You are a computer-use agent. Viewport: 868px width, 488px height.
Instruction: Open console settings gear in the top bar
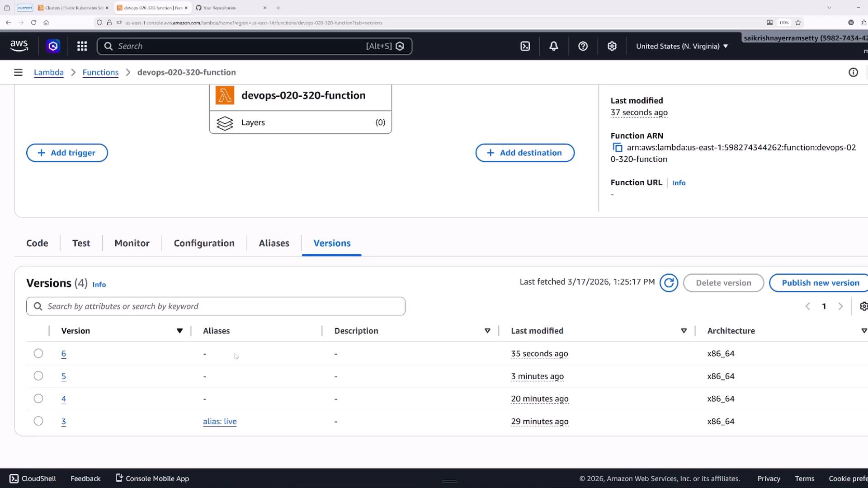[x=612, y=46]
